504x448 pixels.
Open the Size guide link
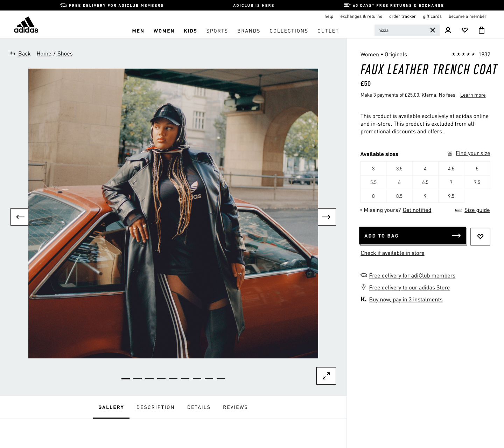click(477, 210)
